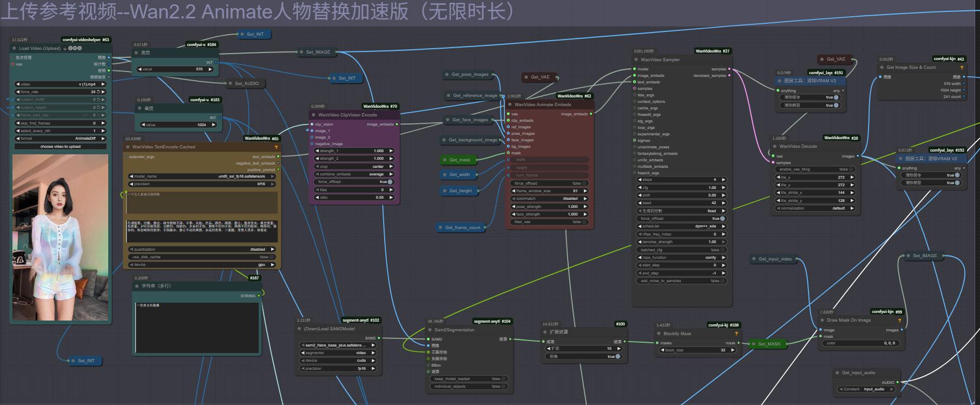Click the collapse dot on WanVideo Decode node
The height and width of the screenshot is (405, 980).
click(x=775, y=146)
